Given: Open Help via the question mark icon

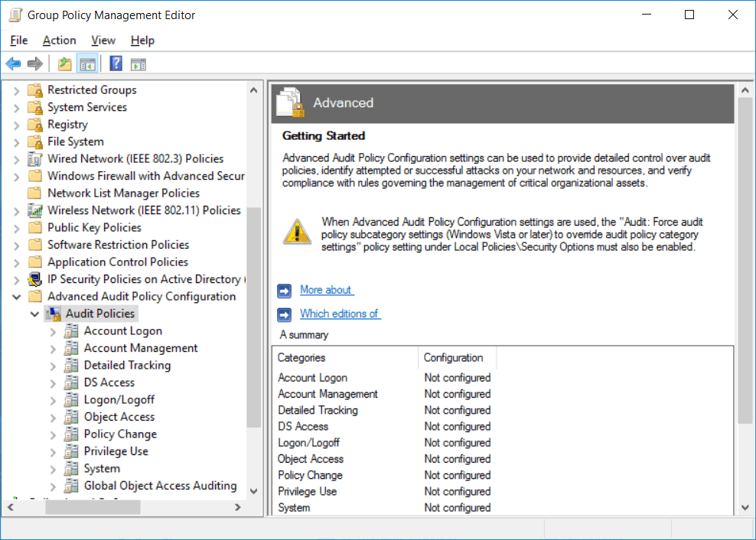Looking at the screenshot, I should 116,63.
